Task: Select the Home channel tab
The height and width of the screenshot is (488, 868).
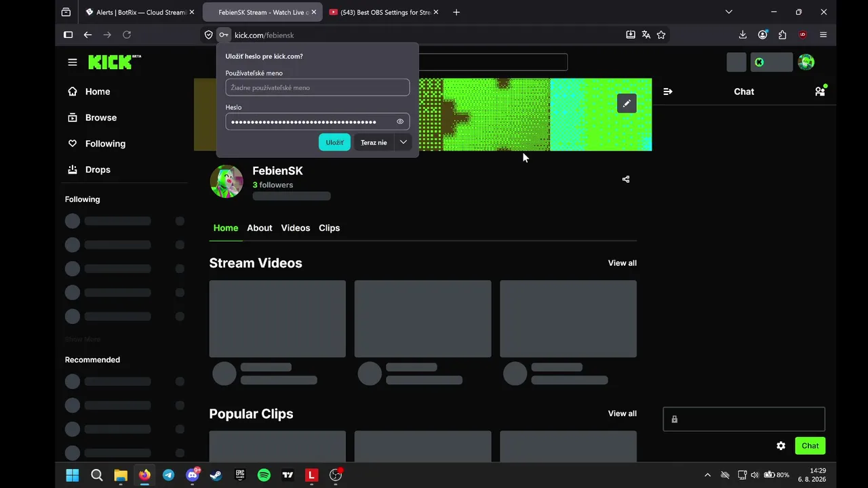Action: (x=226, y=228)
